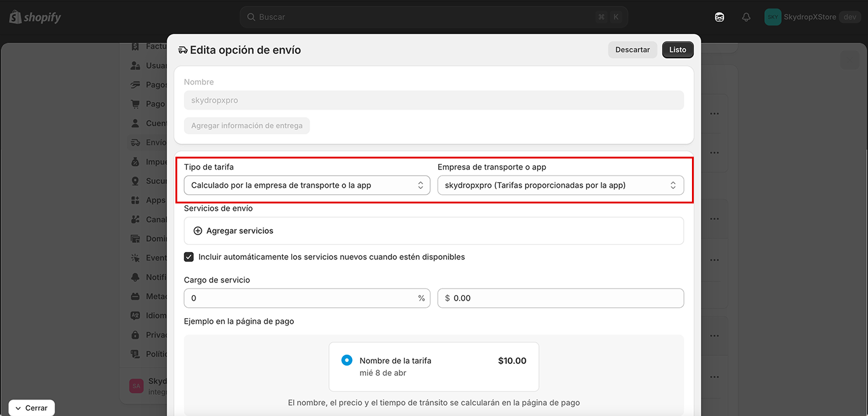Click the Shopify logo in the top bar
Viewport: 868px width, 416px height.
(x=35, y=17)
